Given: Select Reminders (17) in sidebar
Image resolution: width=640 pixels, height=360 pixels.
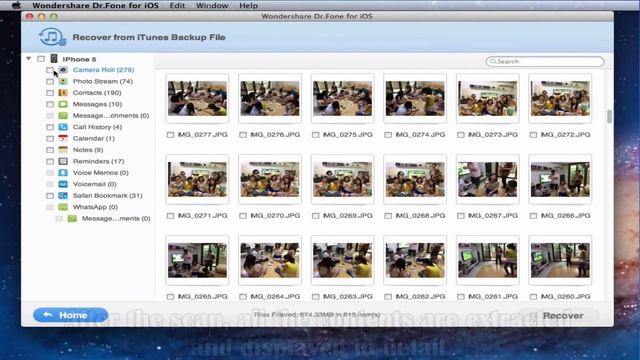Looking at the screenshot, I should click(x=98, y=162).
